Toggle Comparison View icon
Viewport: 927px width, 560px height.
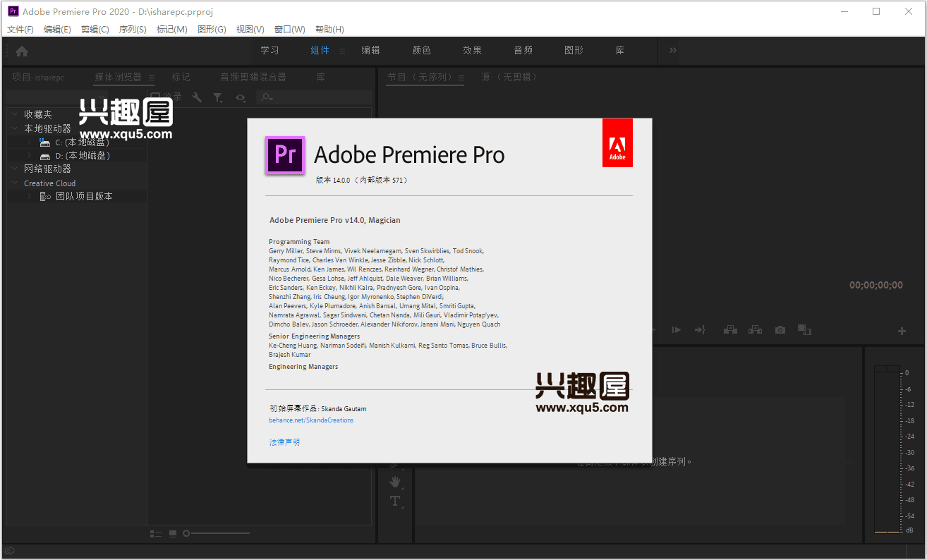tap(804, 329)
